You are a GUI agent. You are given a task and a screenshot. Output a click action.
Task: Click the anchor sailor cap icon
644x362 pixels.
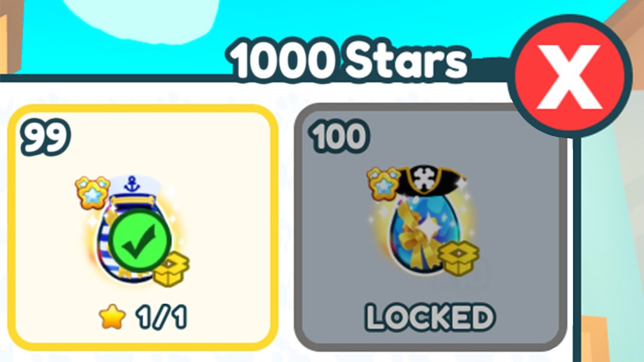point(131,190)
